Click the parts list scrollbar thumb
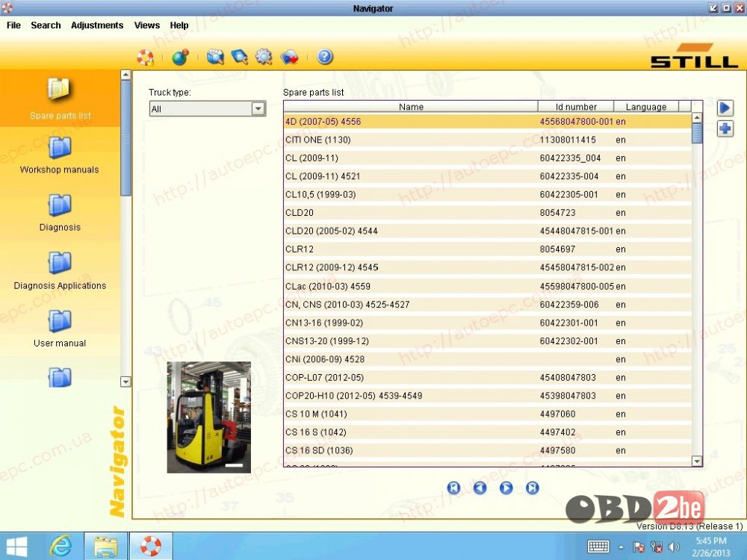Image resolution: width=747 pixels, height=560 pixels. 697,134
